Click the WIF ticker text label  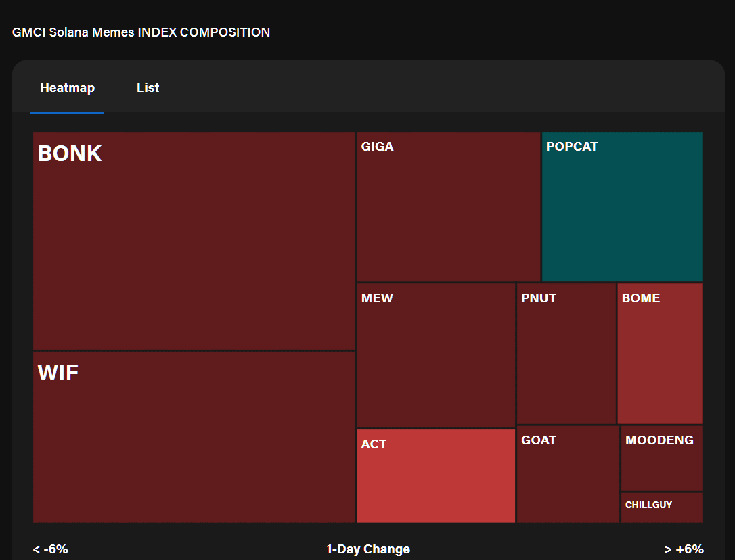[x=58, y=372]
